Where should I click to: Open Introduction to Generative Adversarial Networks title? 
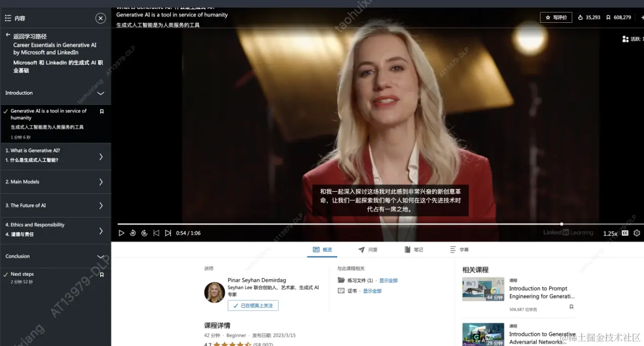coord(542,338)
